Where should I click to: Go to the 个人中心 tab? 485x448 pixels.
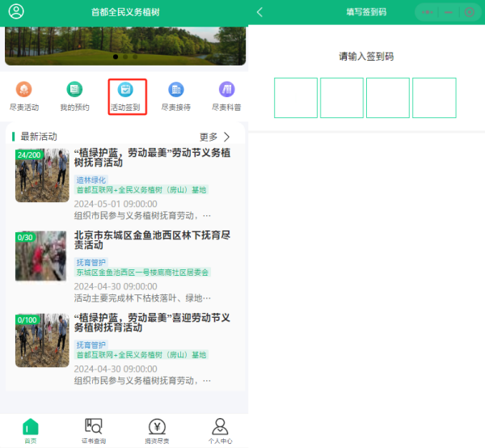click(x=220, y=431)
